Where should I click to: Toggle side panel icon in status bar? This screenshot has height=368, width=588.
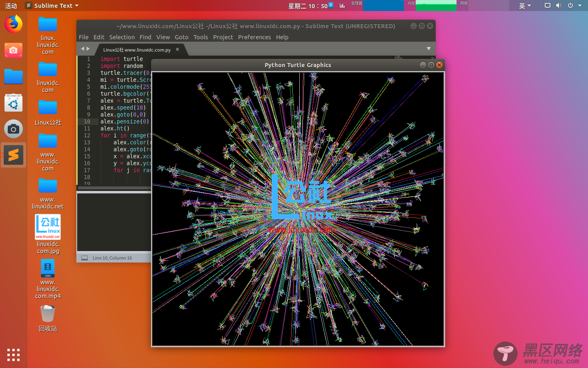click(x=85, y=258)
